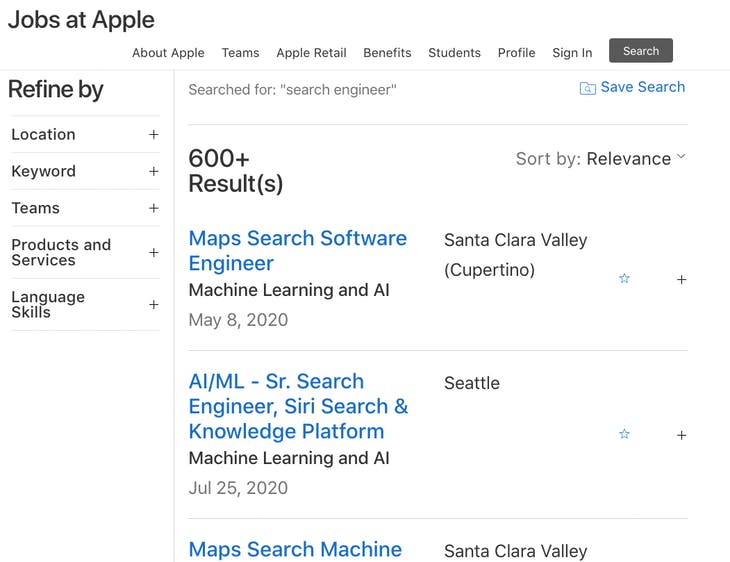Click the Jul 25, 2020 date
730x562 pixels.
(x=238, y=488)
